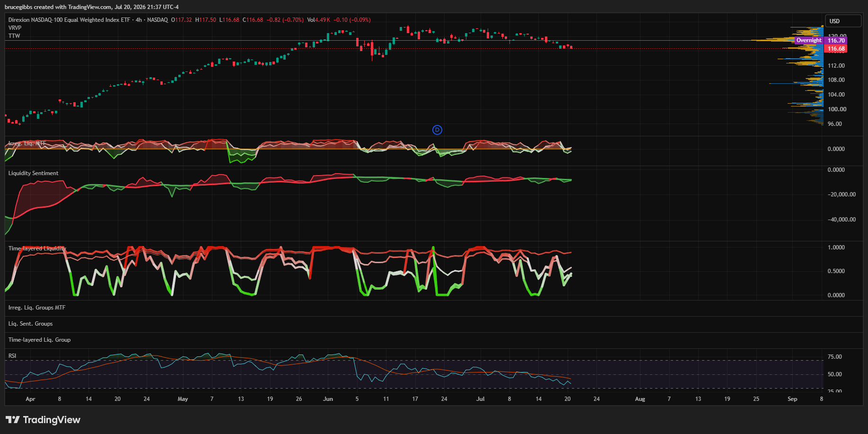This screenshot has height=434, width=868.
Task: Click the blue dividend D marker on chart
Action: coord(437,130)
